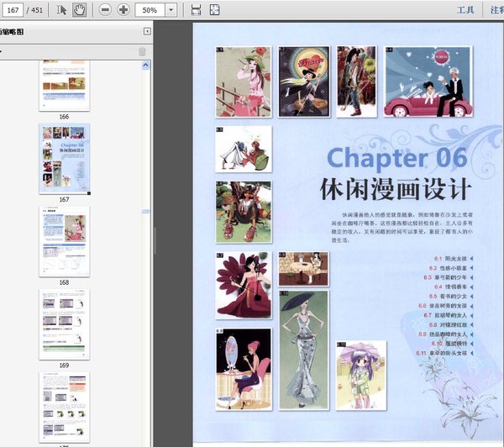Click illustration 6.3 archery boy

(356, 82)
